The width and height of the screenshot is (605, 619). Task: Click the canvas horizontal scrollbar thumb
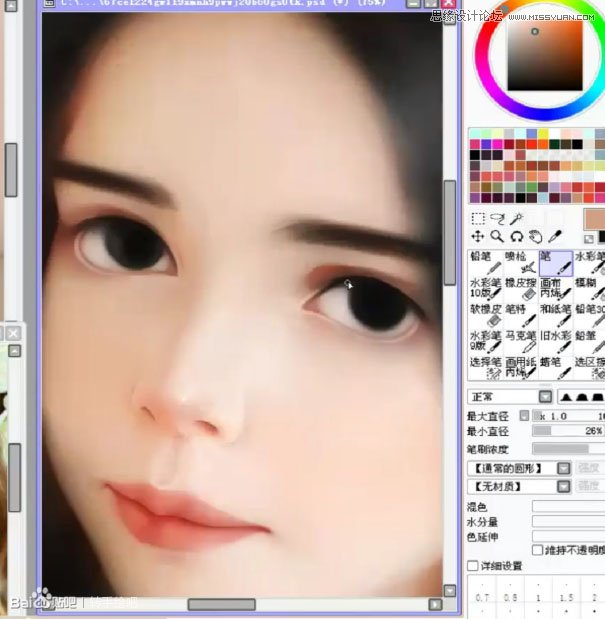221,604
